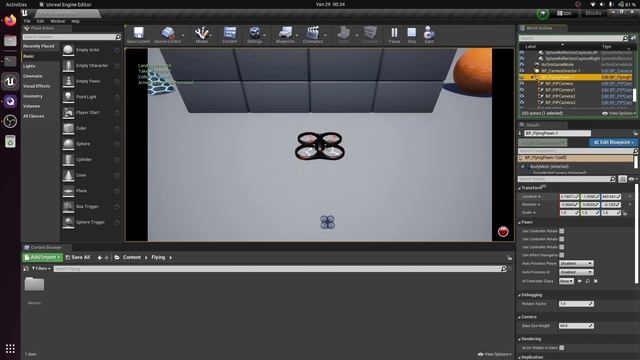Screen dimensions: 640x360
Task: Open the Edit menu
Action: point(40,21)
